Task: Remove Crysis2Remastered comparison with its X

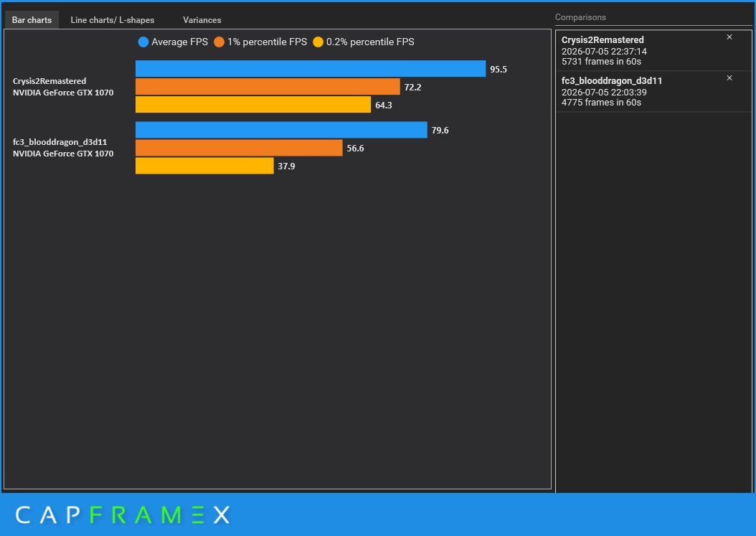Action: pos(729,37)
